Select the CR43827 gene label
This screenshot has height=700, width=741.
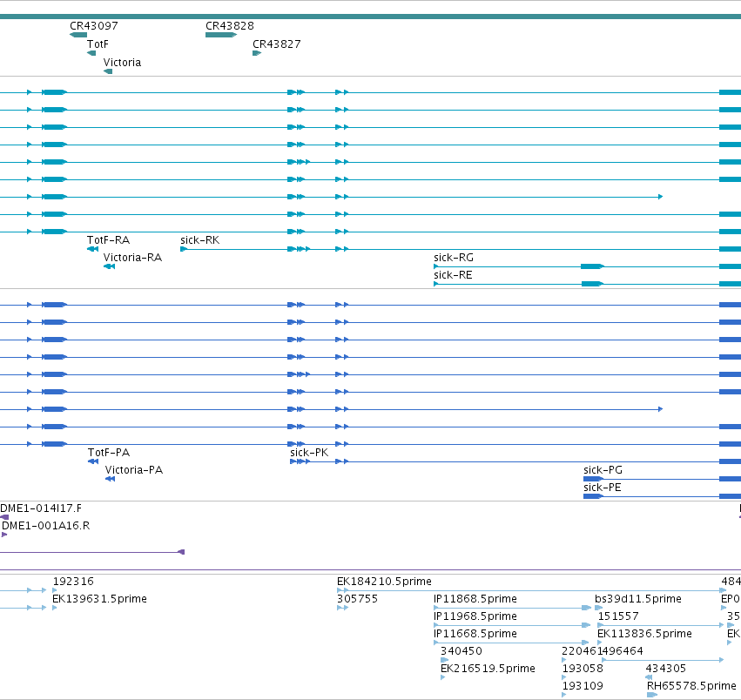[x=276, y=44]
